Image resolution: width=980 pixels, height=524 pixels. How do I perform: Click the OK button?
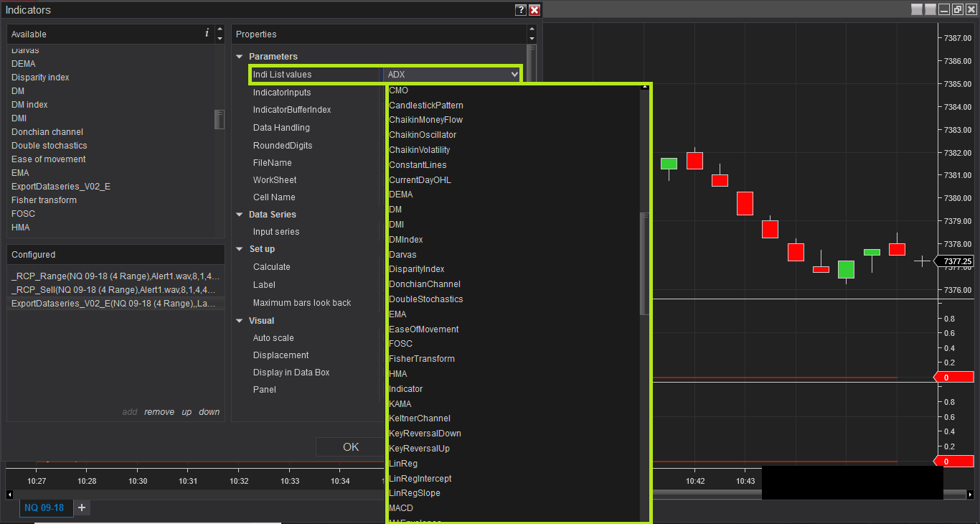pyautogui.click(x=351, y=447)
